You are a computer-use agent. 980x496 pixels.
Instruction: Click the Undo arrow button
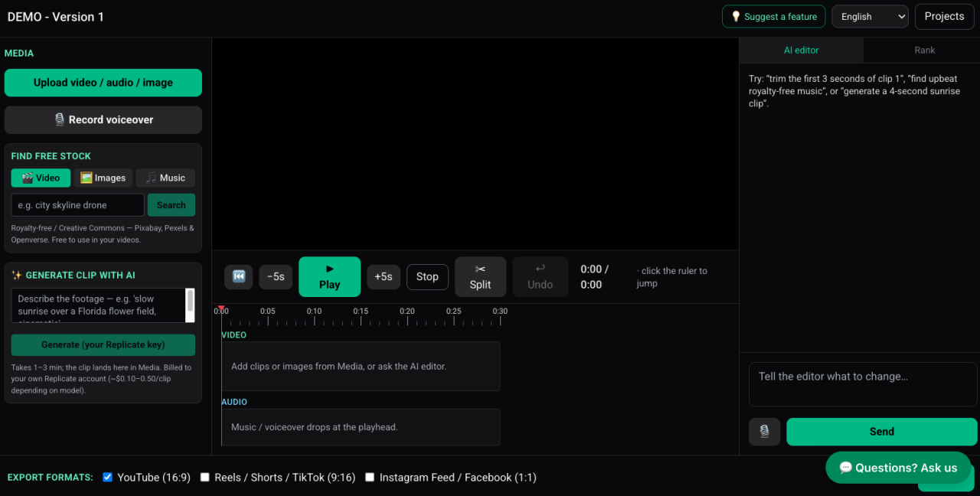(x=541, y=277)
